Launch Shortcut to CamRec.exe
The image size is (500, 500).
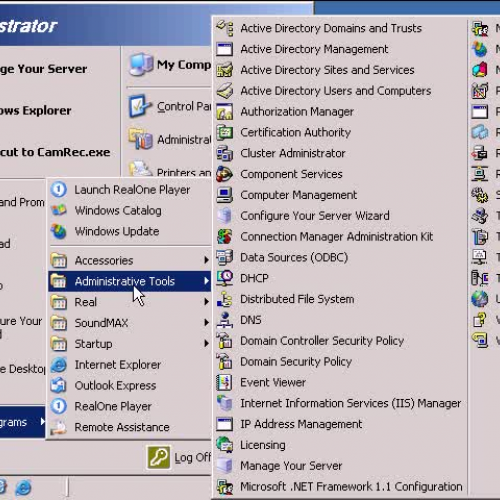(55, 152)
